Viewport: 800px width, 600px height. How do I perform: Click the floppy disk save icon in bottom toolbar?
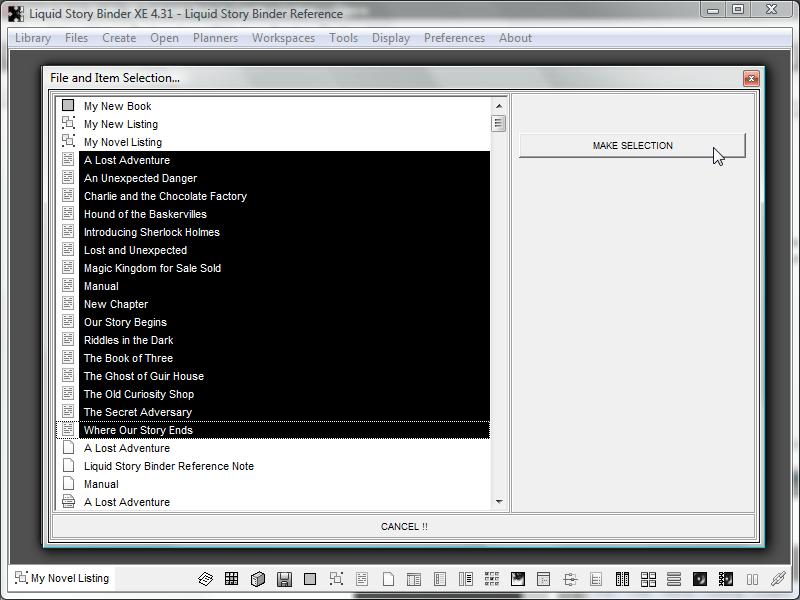(x=284, y=579)
